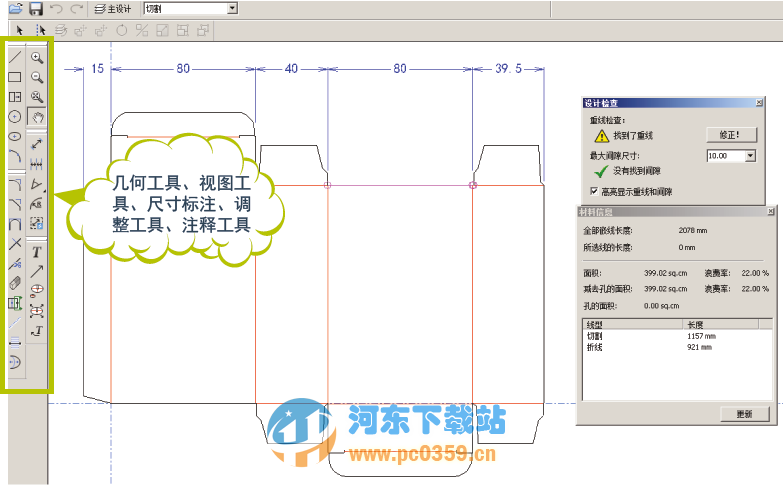Select the scissors split line tool
This screenshot has width=783, height=485.
click(x=15, y=263)
